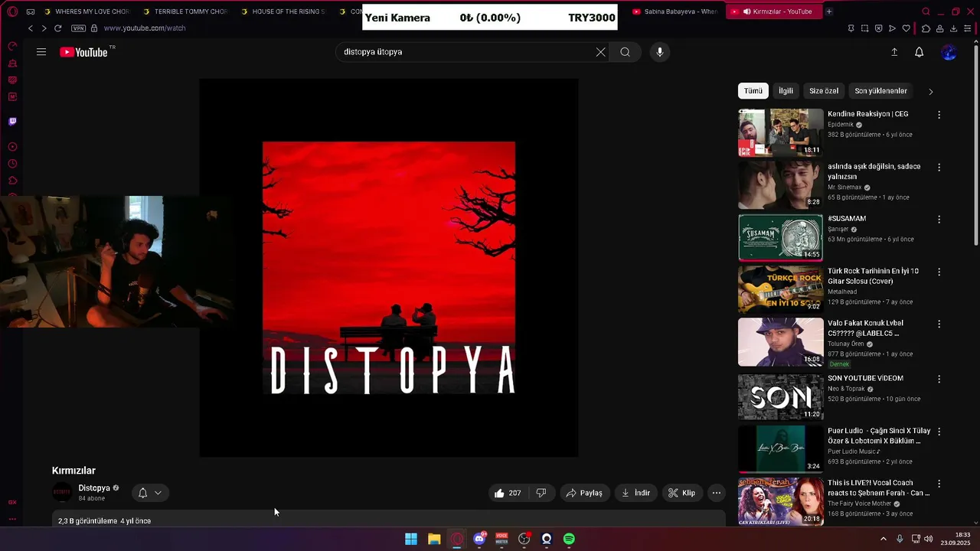Open YouTube notifications bell in header
Viewport: 980px width, 551px height.
(919, 52)
